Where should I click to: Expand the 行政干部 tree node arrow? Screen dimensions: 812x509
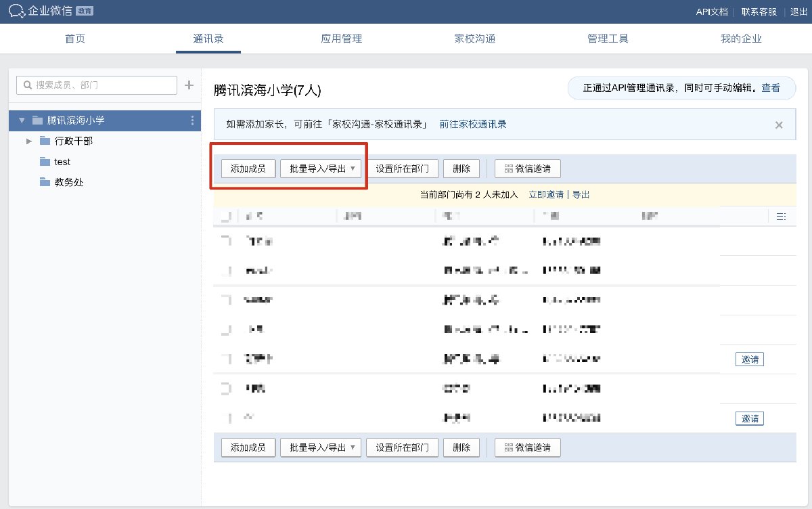[28, 141]
